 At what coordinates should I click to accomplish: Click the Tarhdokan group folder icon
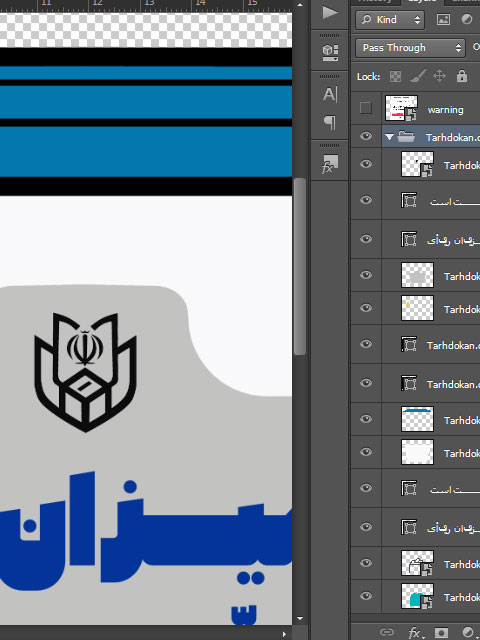(406, 136)
